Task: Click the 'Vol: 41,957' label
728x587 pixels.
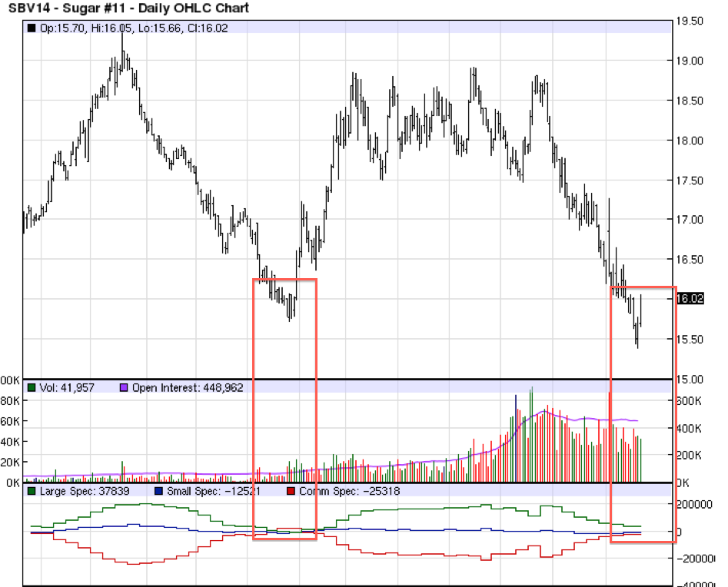Action: click(x=67, y=387)
